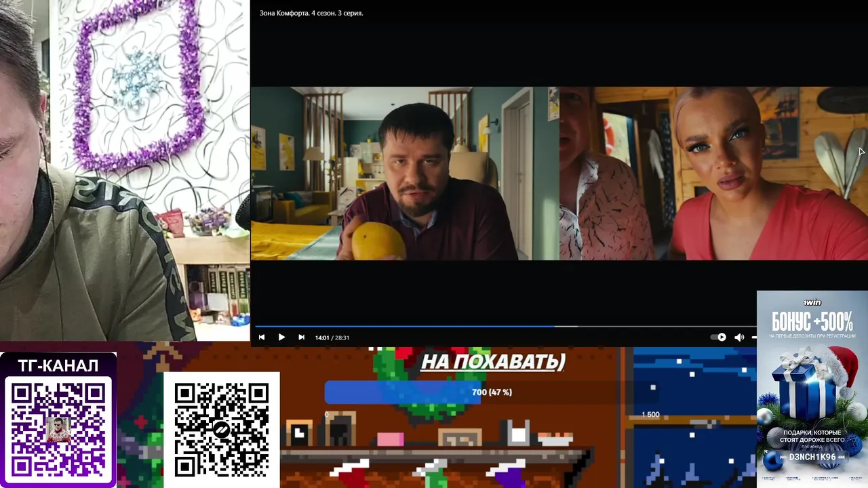Click the ТГ-КАНАЛ QR code
868x488 pixels.
(58, 428)
